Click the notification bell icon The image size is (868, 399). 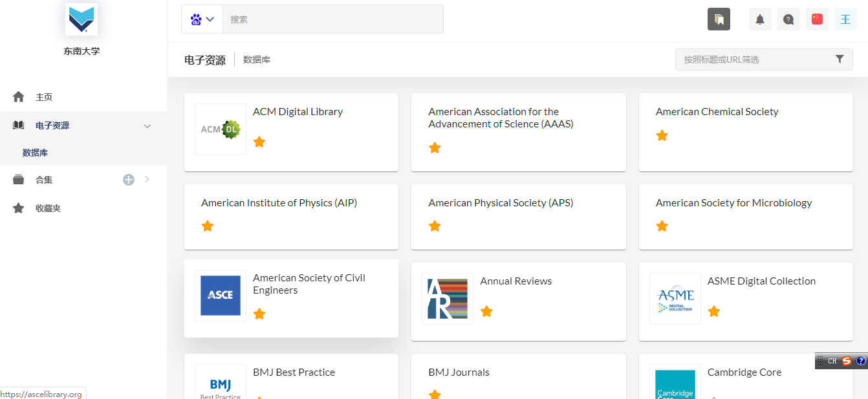(760, 19)
